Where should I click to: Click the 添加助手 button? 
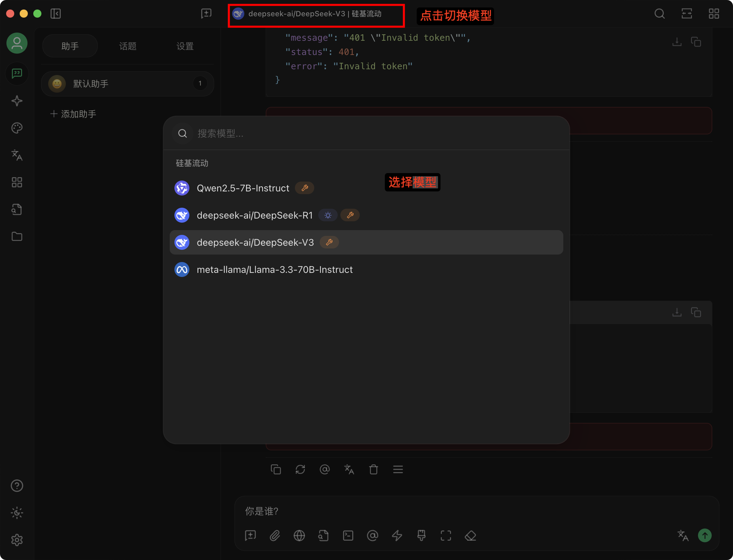point(73,114)
